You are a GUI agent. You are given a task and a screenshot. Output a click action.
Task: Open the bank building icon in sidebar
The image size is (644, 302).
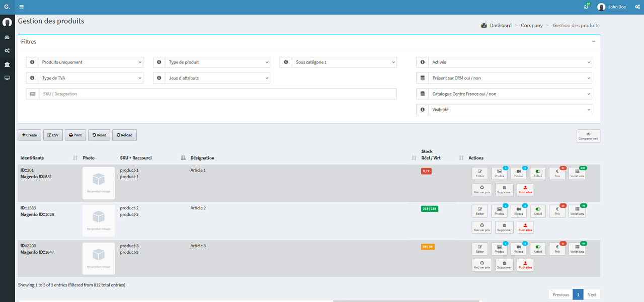tap(7, 65)
